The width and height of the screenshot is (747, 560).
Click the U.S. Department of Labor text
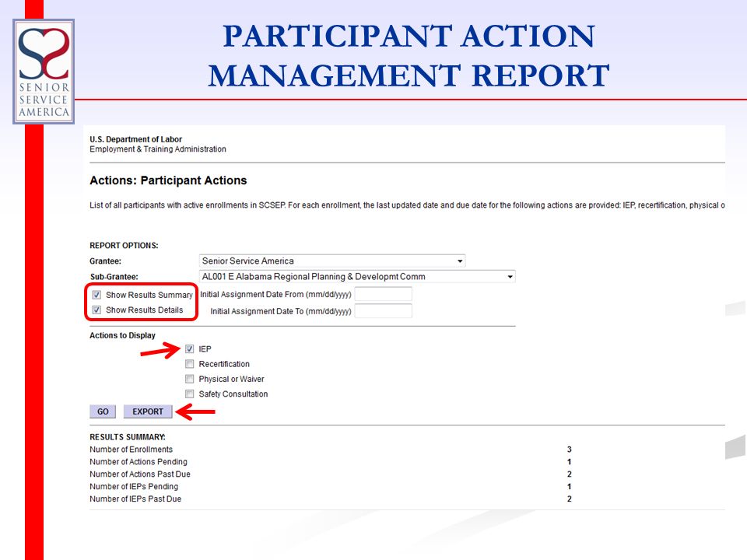135,139
